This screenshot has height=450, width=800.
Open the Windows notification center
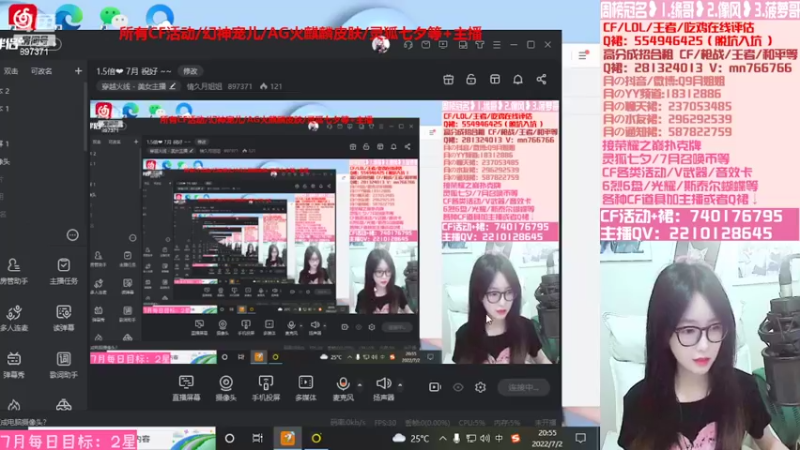tap(581, 438)
